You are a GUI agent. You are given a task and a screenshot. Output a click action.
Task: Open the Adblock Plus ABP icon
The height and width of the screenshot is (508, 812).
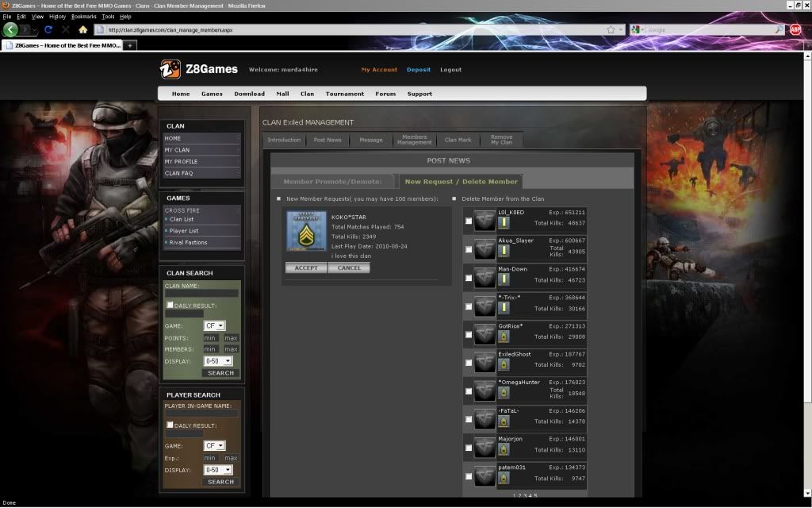[x=795, y=29]
